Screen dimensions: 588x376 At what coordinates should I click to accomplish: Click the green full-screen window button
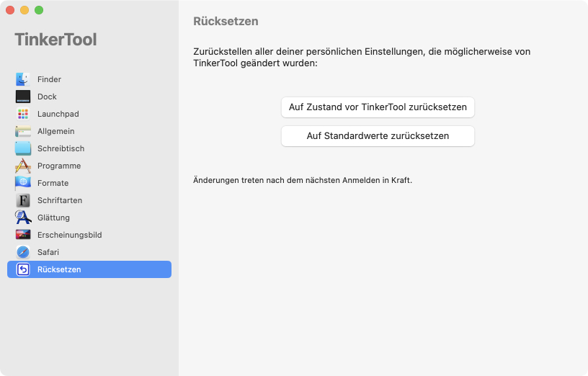[x=39, y=10]
